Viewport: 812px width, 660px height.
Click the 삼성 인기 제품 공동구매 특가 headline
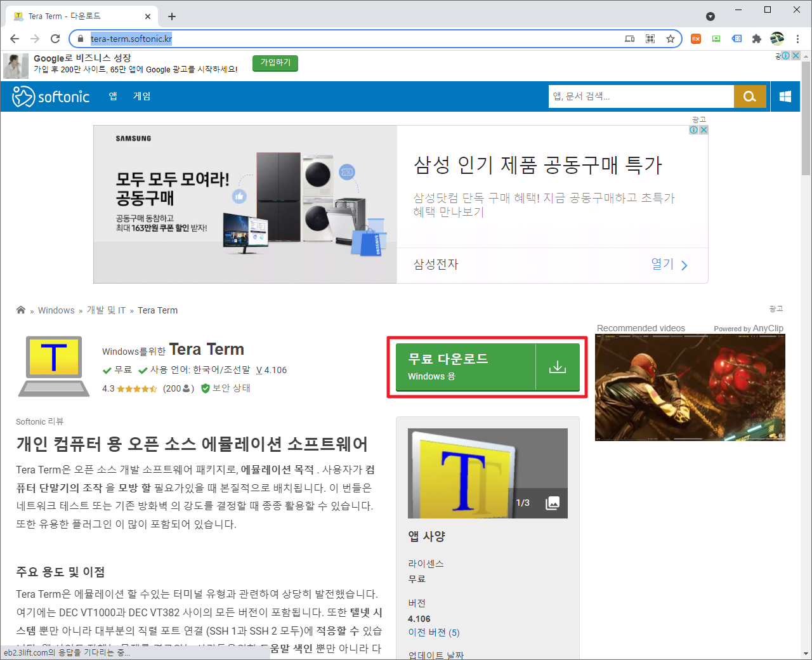(x=538, y=165)
